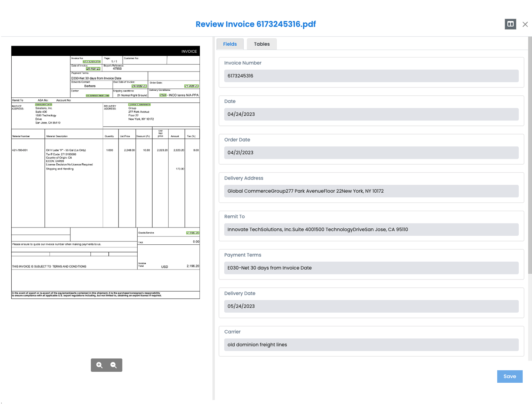Click the zoom in magnifier icon
Viewport: 532px width, 405px height.
(99, 365)
